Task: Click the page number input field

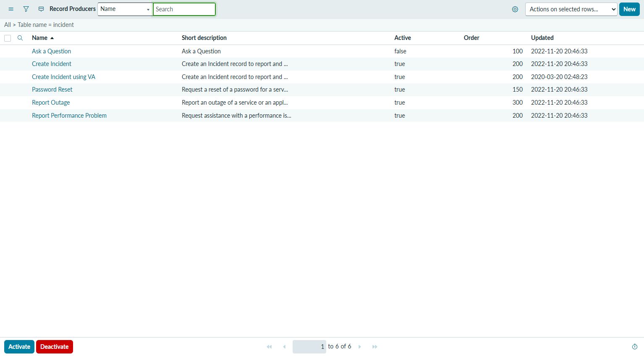Action: point(309,347)
